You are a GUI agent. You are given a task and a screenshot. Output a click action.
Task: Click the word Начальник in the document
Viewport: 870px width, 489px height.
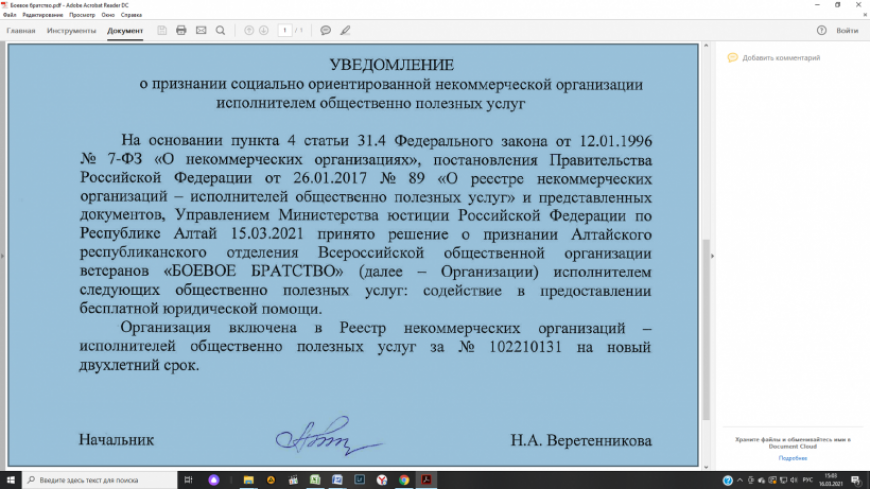[x=116, y=440]
